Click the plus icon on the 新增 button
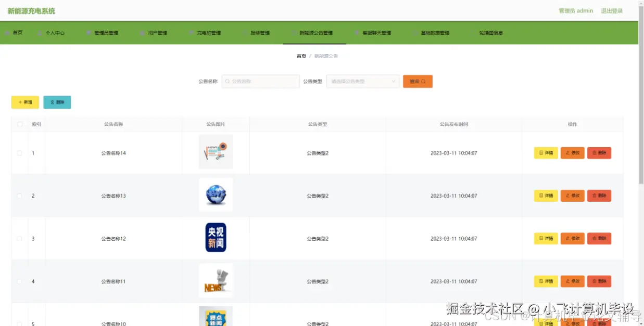Image resolution: width=644 pixels, height=326 pixels. [20, 102]
